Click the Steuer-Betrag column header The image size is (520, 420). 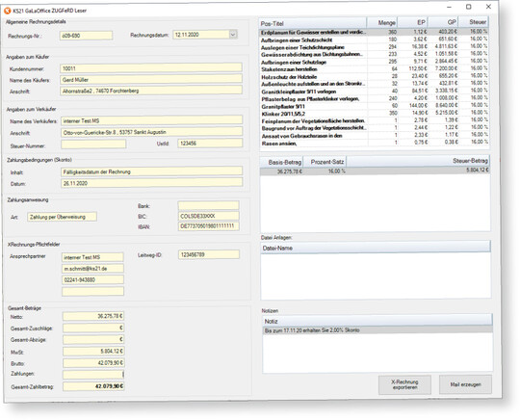(x=418, y=161)
